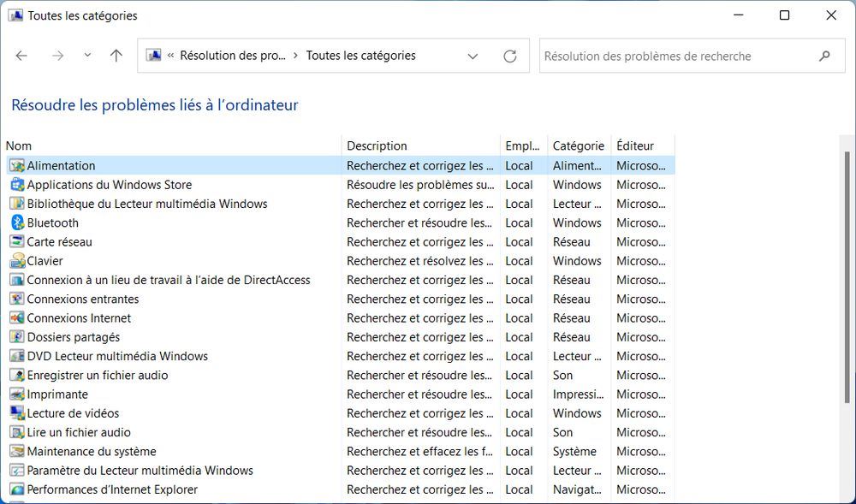Click the back navigation arrow
Screen dimensions: 856x504
[x=21, y=55]
